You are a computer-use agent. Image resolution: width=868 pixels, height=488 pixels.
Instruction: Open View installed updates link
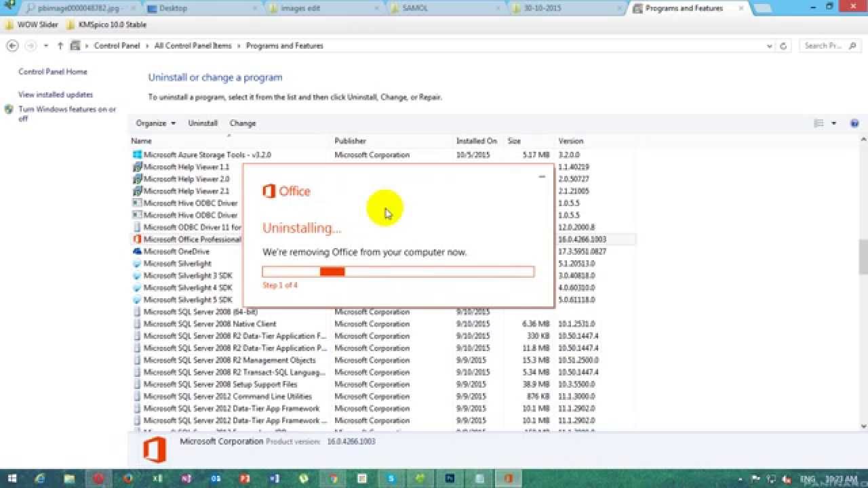(56, 95)
